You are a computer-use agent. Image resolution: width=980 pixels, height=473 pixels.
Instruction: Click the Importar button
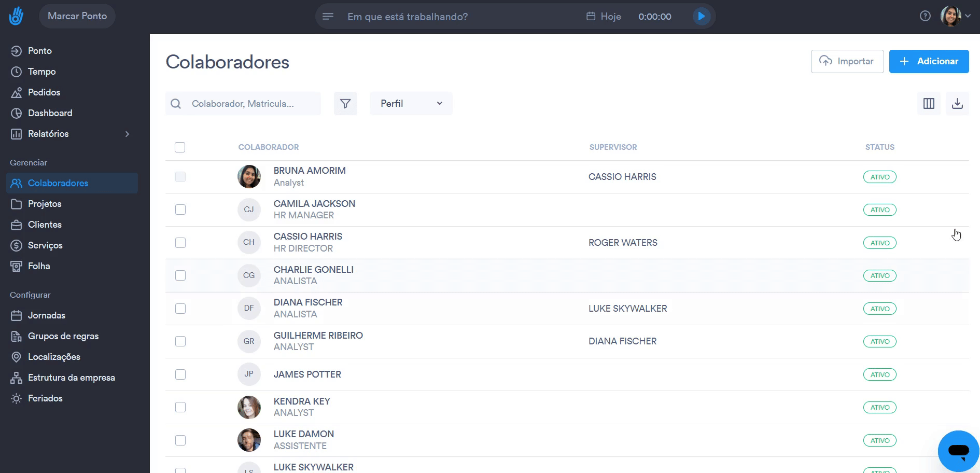[x=847, y=61]
